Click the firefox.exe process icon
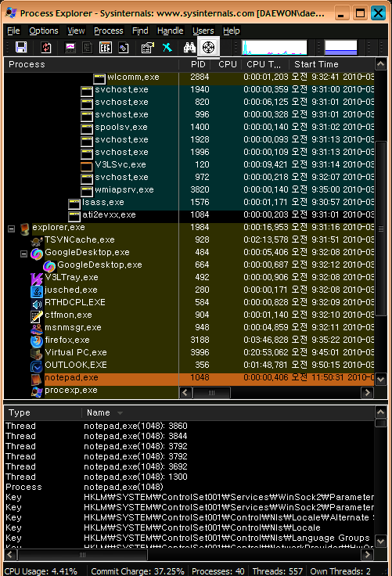The width and height of the screenshot is (392, 576). click(36, 340)
